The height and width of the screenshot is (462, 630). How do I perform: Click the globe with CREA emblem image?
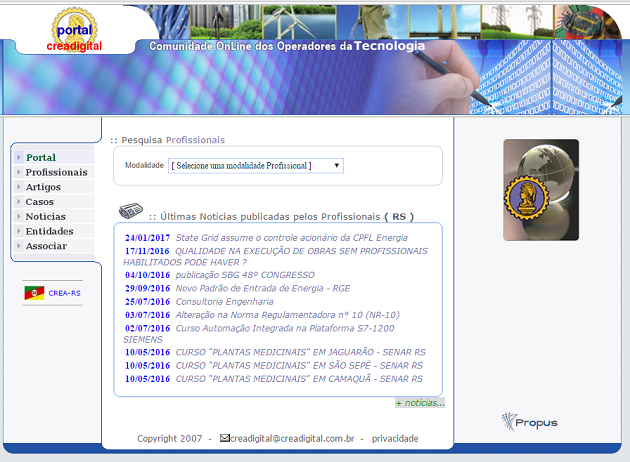point(541,190)
